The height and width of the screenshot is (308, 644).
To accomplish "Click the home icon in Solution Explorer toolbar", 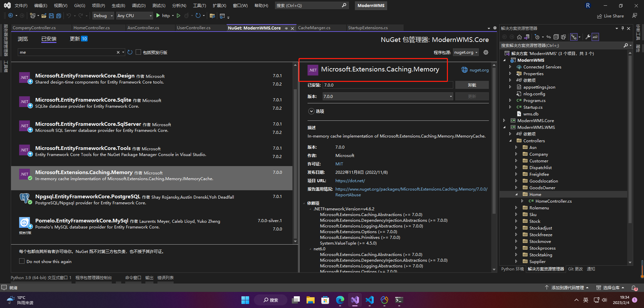I will [519, 37].
